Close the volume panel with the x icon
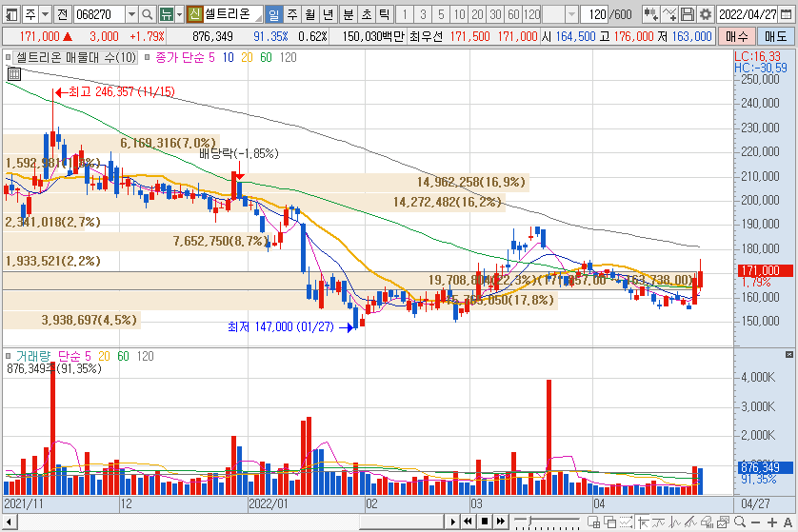Screen dimensions: 798x532 point(789,354)
